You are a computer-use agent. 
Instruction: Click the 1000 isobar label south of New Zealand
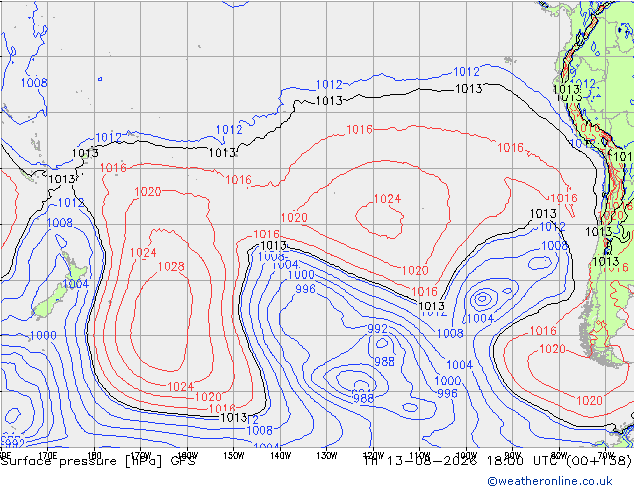point(43,336)
